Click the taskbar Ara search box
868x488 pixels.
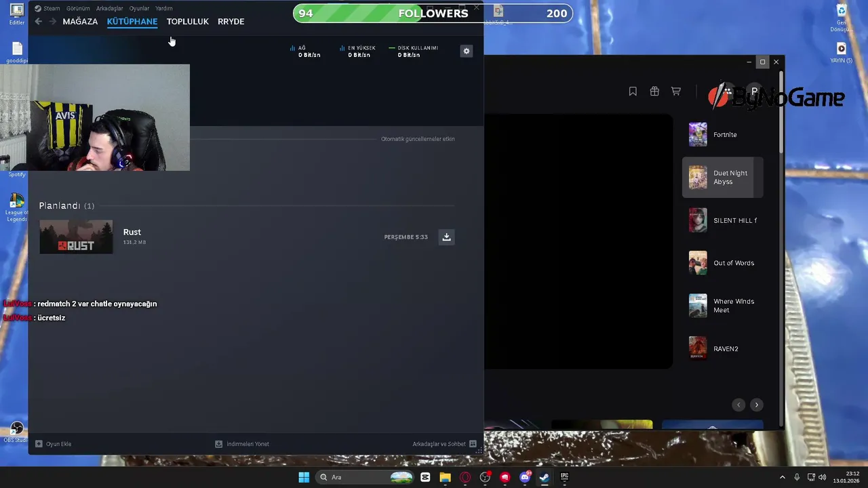coord(366,477)
